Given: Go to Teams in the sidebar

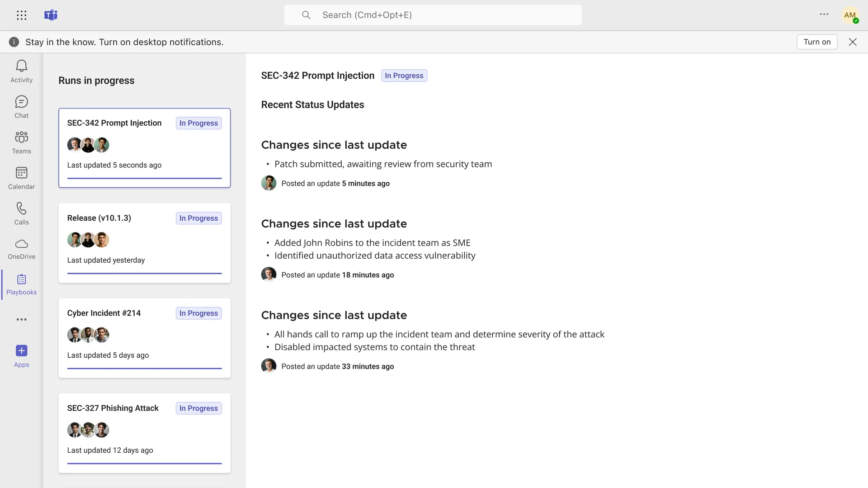Looking at the screenshot, I should pos(21,142).
